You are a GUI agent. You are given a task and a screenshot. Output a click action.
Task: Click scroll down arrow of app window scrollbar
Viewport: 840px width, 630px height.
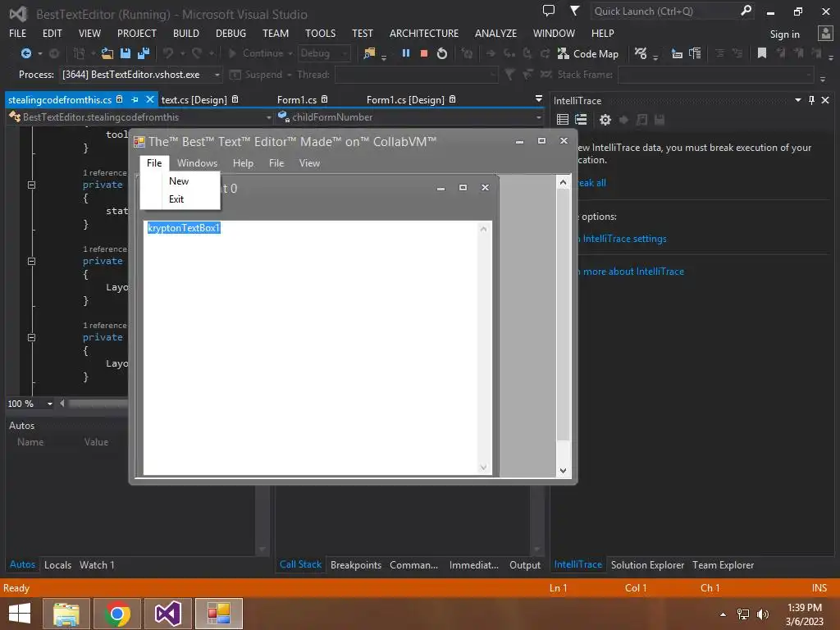tap(563, 470)
